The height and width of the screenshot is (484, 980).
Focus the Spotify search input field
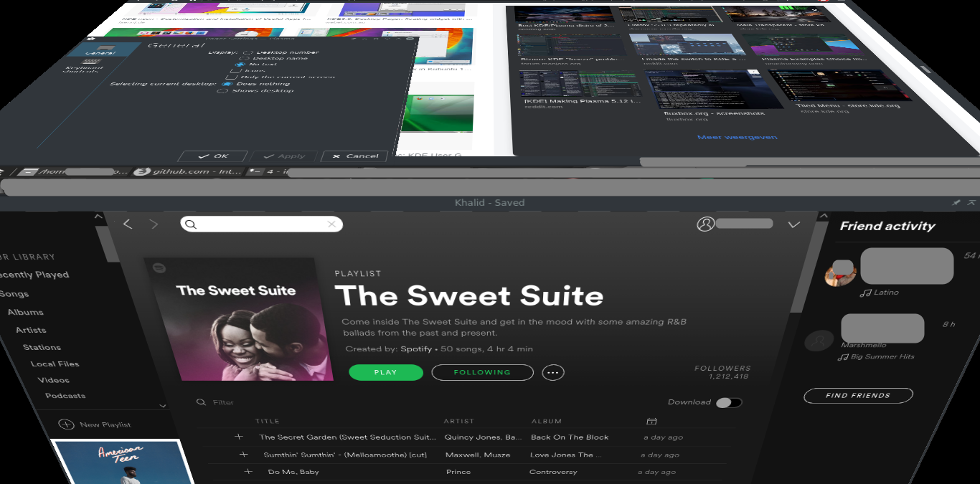pyautogui.click(x=261, y=224)
